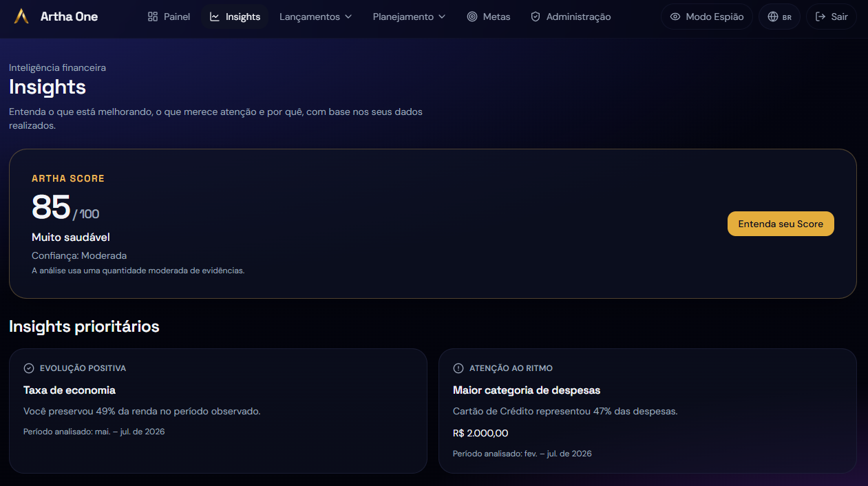Click the Painel grid icon
868x486 pixels.
(153, 17)
